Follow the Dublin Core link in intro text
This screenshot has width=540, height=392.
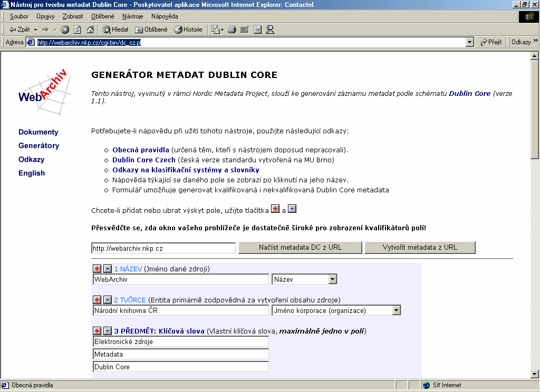pos(470,94)
